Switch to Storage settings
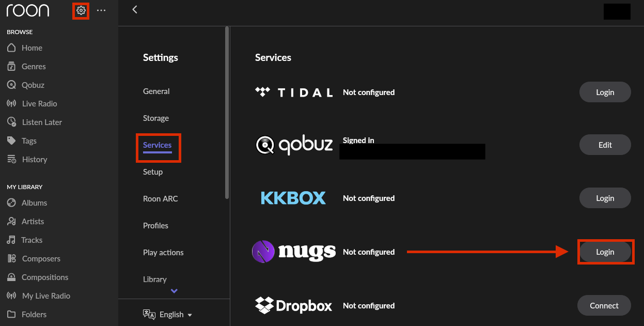The width and height of the screenshot is (644, 326). click(x=155, y=118)
